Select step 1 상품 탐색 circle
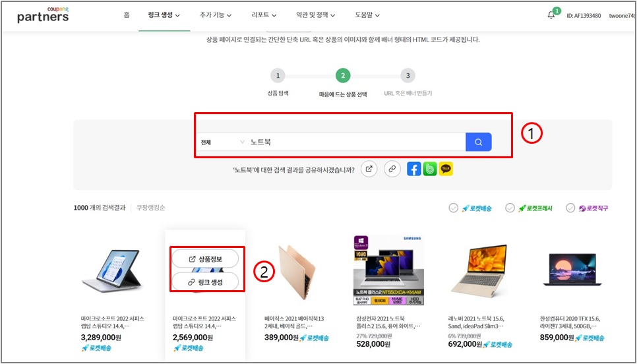Viewport: 637px width, 364px height. coord(278,76)
